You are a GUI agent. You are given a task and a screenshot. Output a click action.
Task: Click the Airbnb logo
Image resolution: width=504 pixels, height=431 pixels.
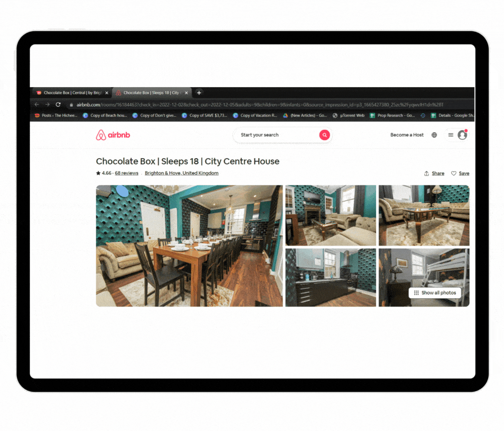(113, 135)
